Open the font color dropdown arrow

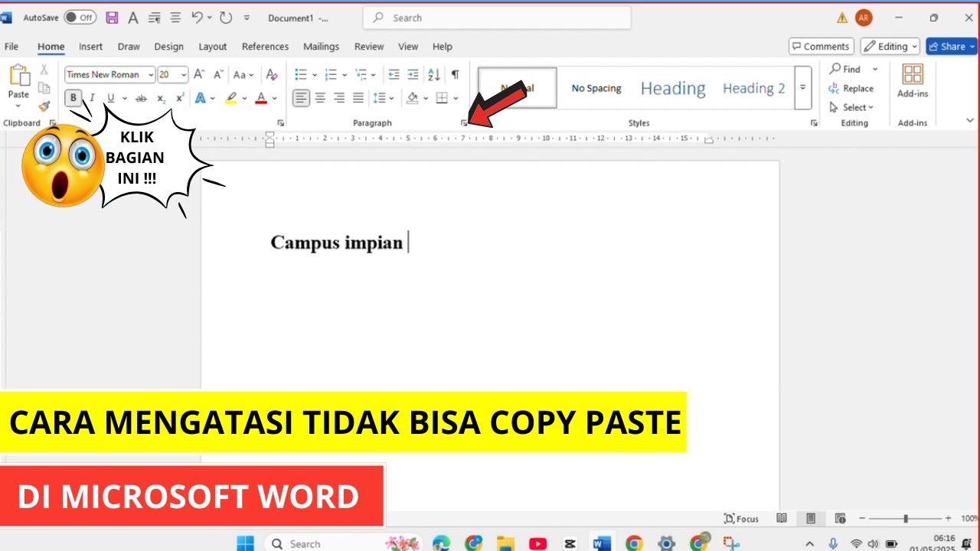coord(274,98)
